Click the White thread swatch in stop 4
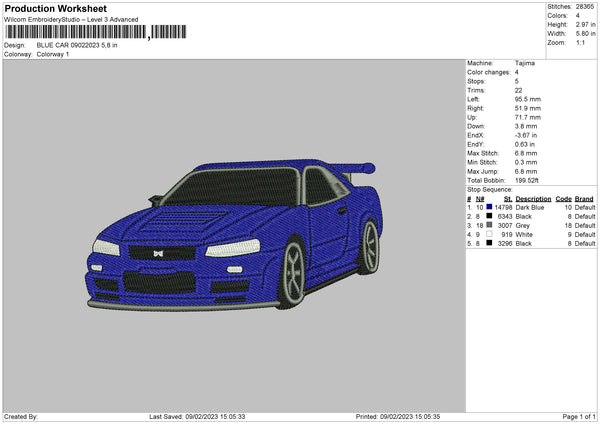Viewport: 600px width, 424px height. click(489, 234)
